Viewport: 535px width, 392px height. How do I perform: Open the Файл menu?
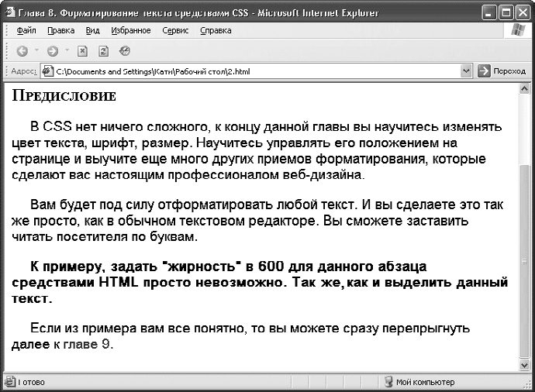(x=26, y=30)
